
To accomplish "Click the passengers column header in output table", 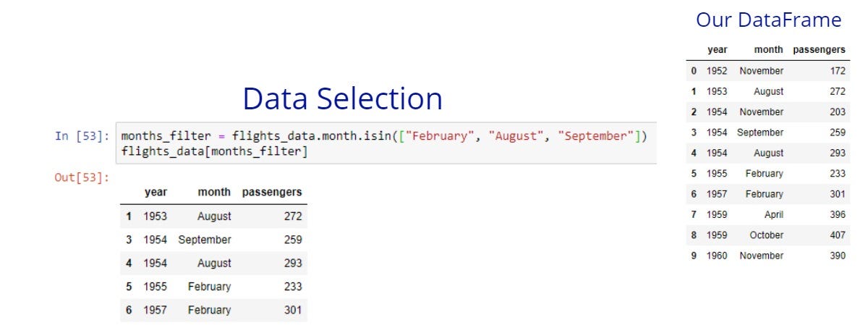I will [271, 192].
